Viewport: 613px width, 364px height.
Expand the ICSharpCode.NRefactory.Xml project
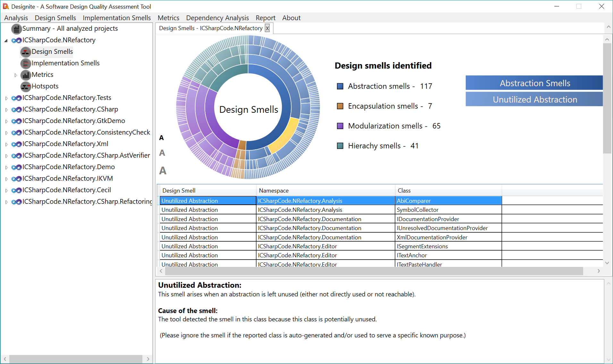[x=6, y=144]
